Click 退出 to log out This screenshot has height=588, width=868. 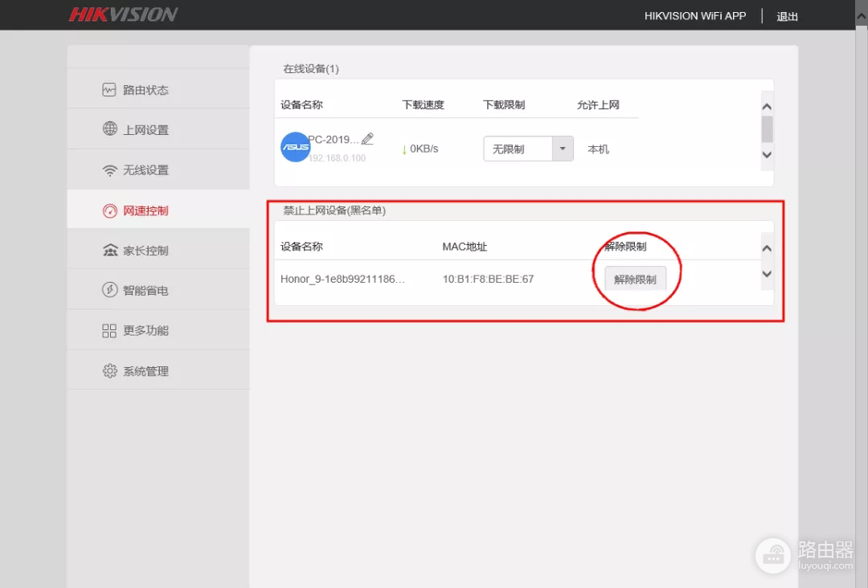pyautogui.click(x=787, y=16)
